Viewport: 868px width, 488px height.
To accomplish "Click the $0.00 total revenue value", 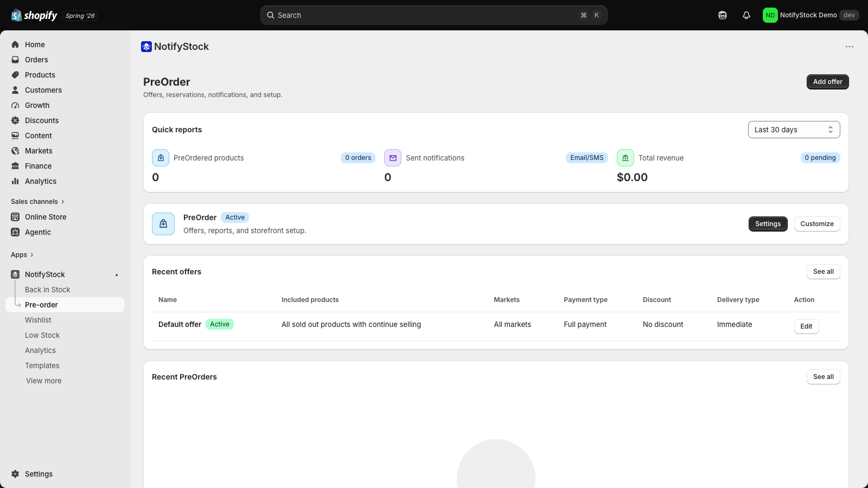I will click(632, 177).
